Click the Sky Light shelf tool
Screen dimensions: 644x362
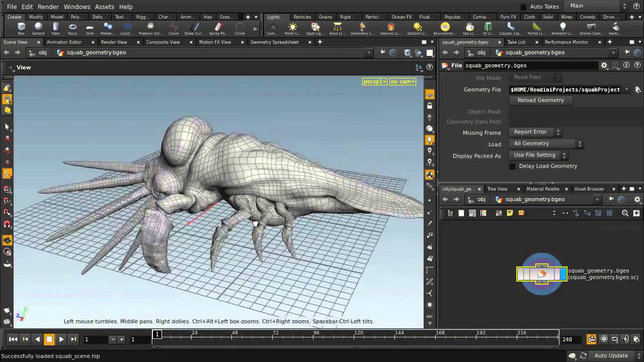(469, 29)
